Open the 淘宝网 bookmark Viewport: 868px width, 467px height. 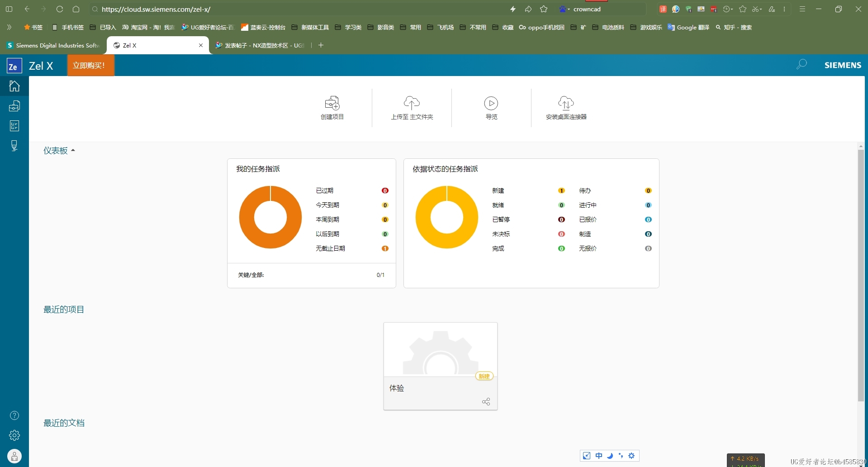pyautogui.click(x=148, y=27)
